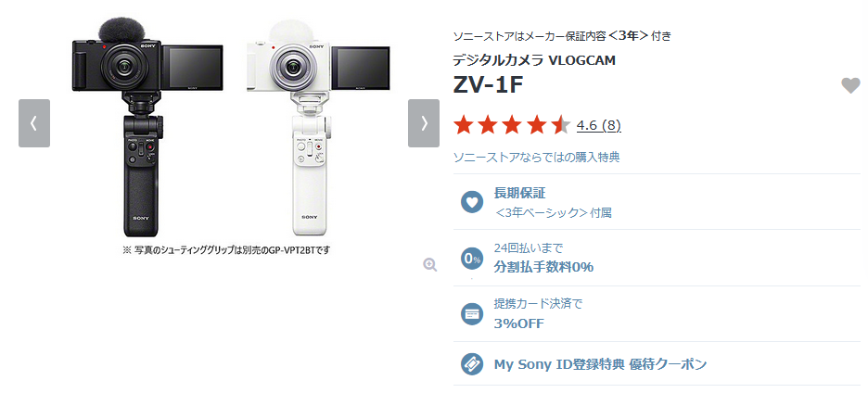Add ZV-1F to favorites with heart icon

click(850, 86)
